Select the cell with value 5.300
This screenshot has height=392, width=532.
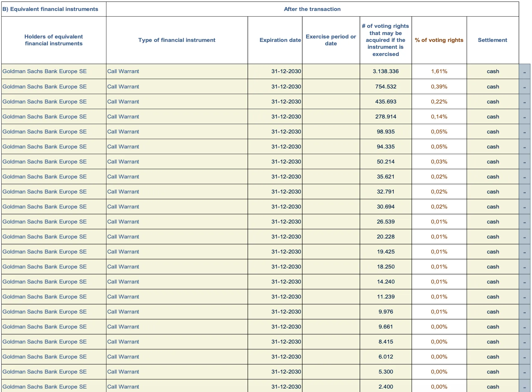(386, 372)
